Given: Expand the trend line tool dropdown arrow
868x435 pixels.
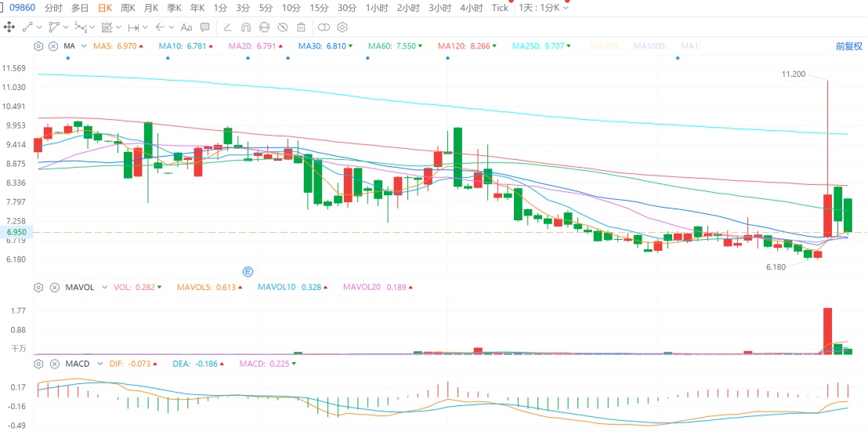Looking at the screenshot, I should click(40, 27).
